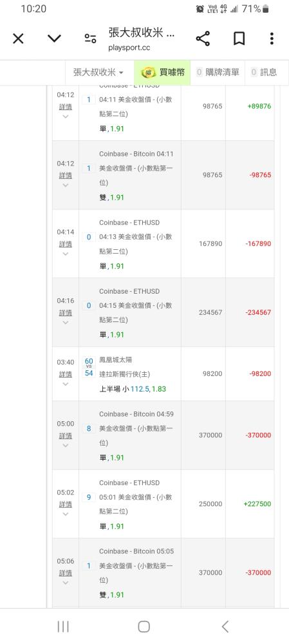289x644 pixels.
Task: Click the 買噱幣 coin button
Action: 162,73
